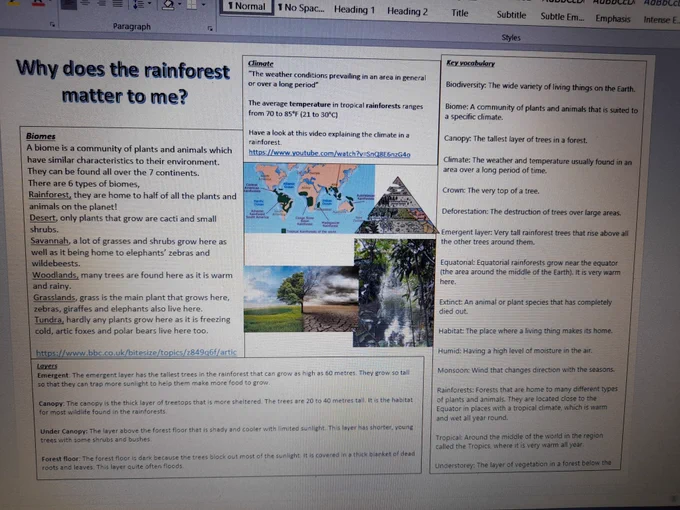Click the 'Climate' heading
Image resolution: width=680 pixels, height=510 pixels.
pyautogui.click(x=260, y=63)
